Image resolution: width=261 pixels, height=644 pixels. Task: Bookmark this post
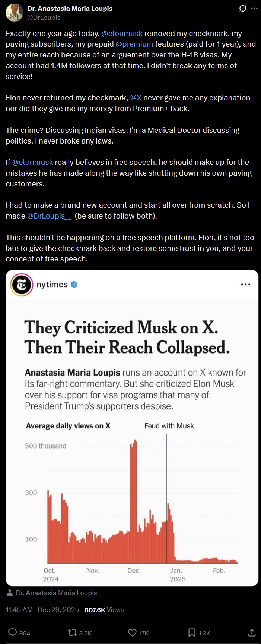(192, 632)
